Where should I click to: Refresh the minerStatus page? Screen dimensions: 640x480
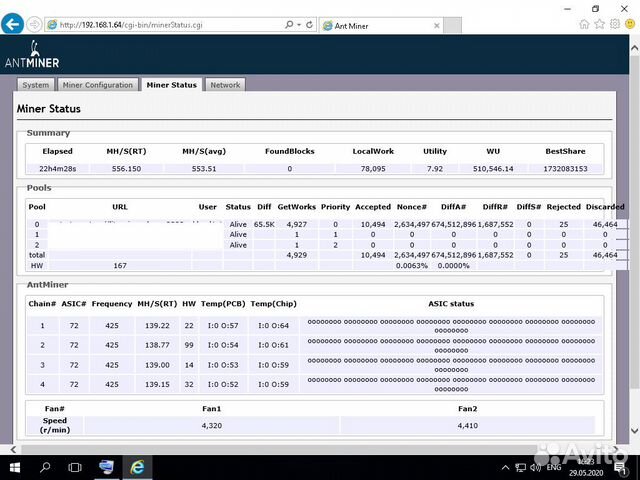pos(309,25)
